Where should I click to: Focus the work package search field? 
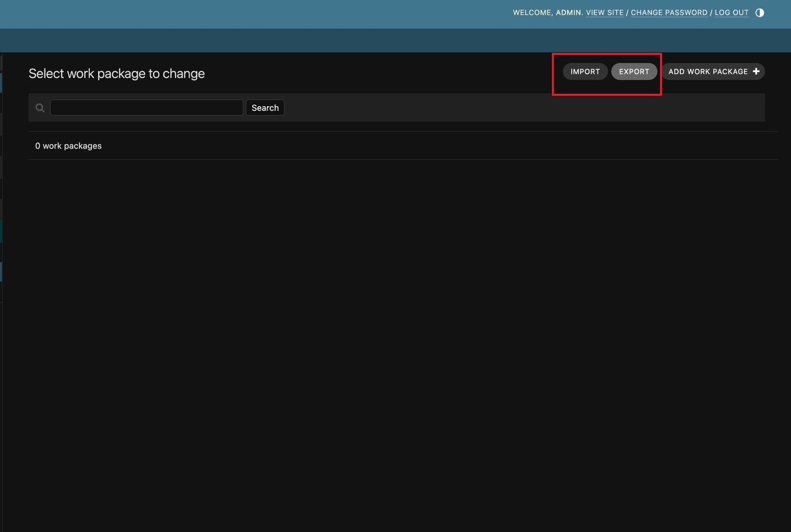[x=146, y=108]
